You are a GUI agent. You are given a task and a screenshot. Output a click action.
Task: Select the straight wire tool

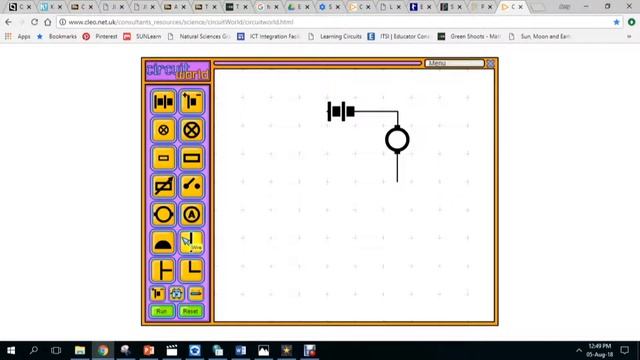(x=191, y=242)
